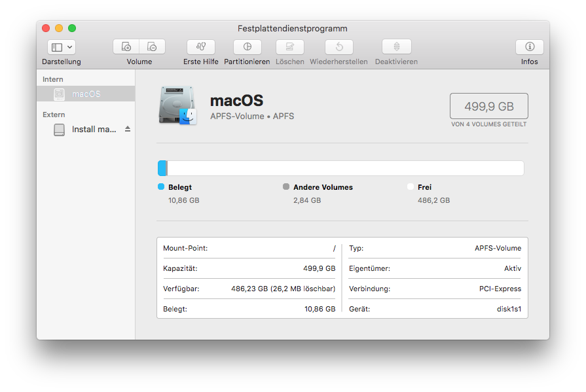This screenshot has width=586, height=392.
Task: Click the Wiederherstellen restore icon
Action: tap(339, 47)
